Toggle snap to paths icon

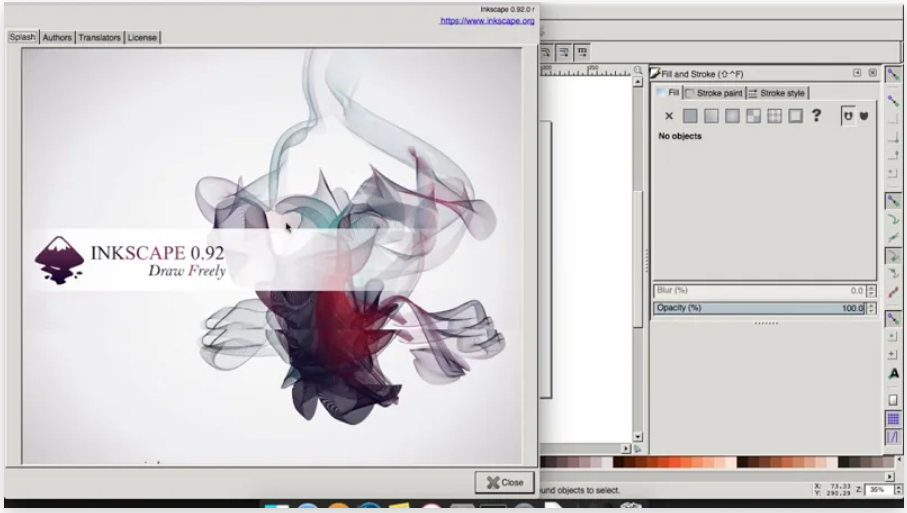[893, 219]
